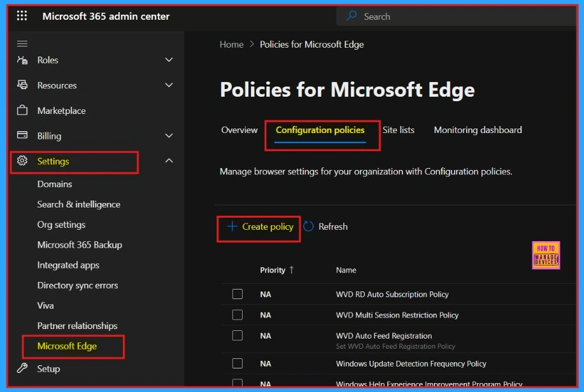The width and height of the screenshot is (584, 392).
Task: Open the app launcher waffle icon
Action: pyautogui.click(x=22, y=16)
